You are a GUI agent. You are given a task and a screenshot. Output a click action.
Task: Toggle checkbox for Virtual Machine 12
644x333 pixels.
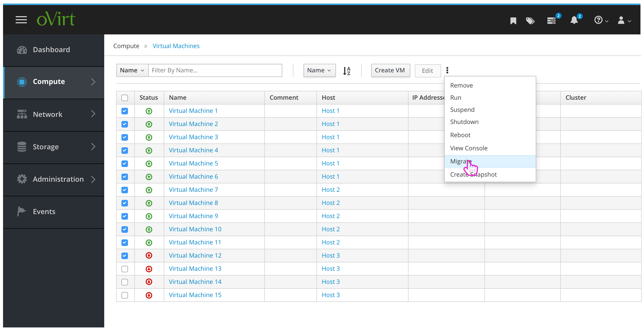(x=126, y=255)
